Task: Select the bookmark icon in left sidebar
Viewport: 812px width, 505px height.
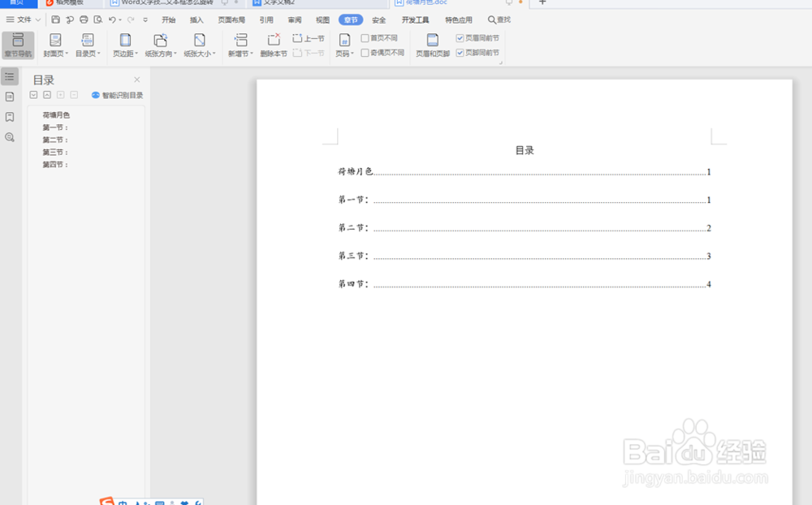Action: [9, 117]
